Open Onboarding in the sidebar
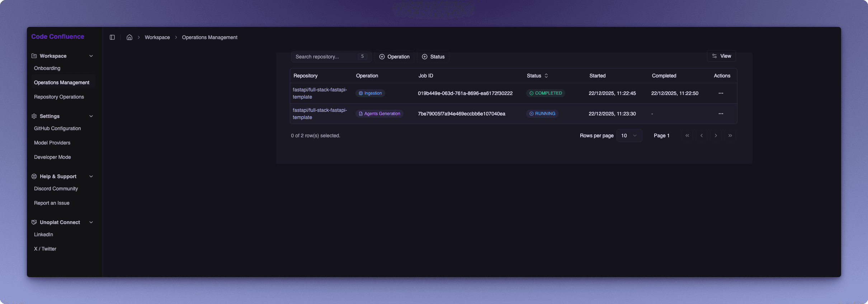 [x=47, y=68]
